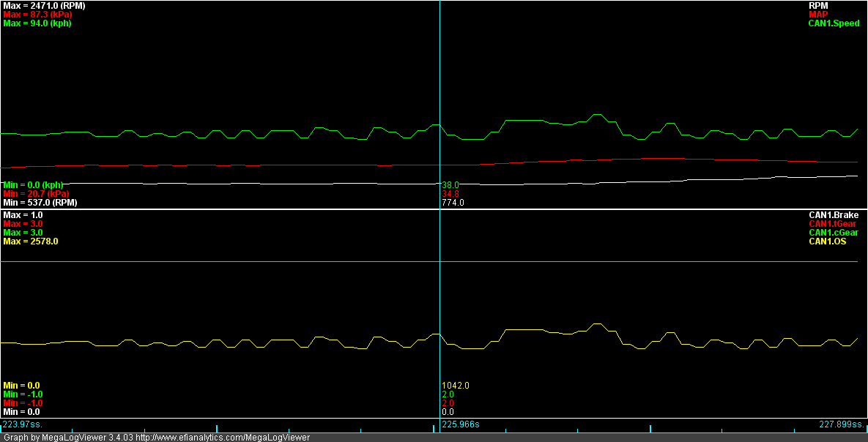The height and width of the screenshot is (442, 868).
Task: Click the green CAN1.Speed legend label
Action: [x=834, y=23]
